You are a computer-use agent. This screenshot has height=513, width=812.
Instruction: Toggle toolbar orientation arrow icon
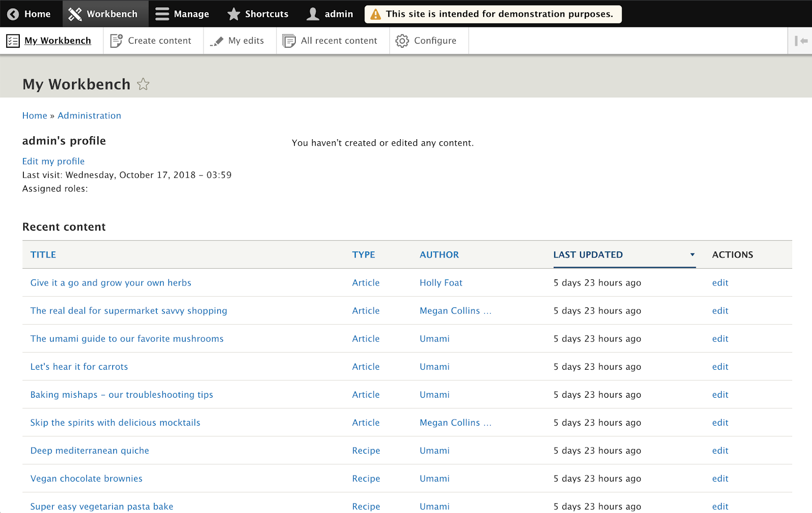(801, 41)
